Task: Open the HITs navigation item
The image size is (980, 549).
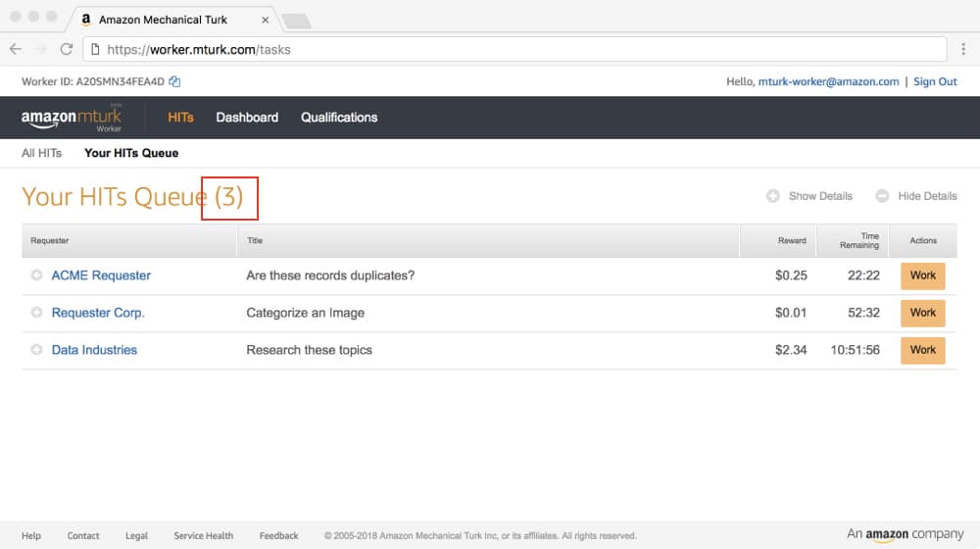Action: [180, 118]
